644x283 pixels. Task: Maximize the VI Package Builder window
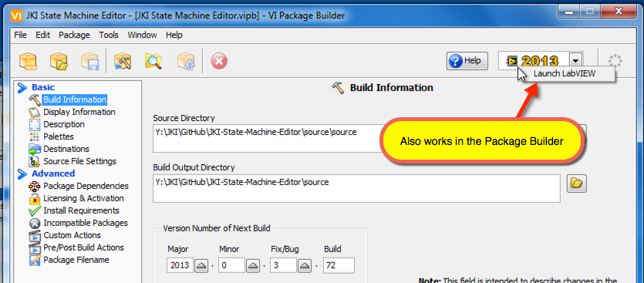pos(589,11)
